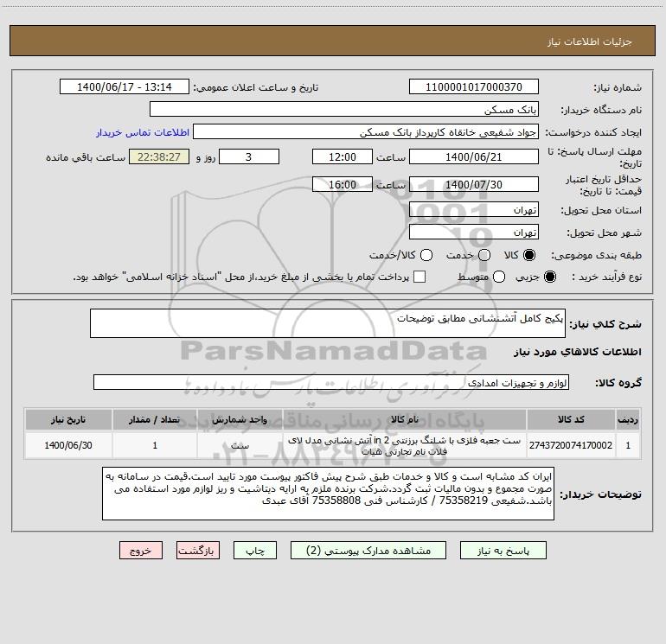Click the تعداد / مقدار column header
This screenshot has width=666, height=644.
point(155,419)
